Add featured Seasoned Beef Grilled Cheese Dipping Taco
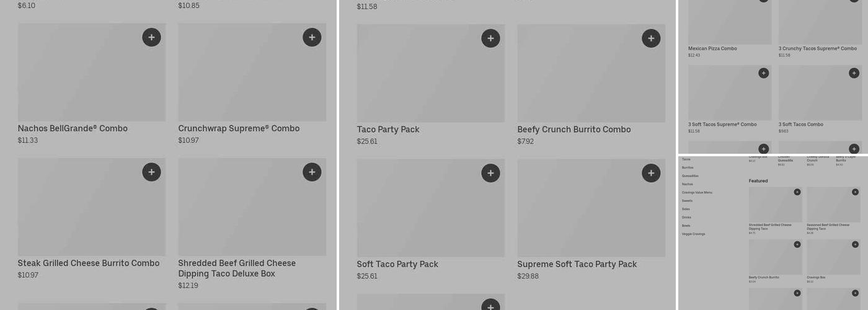Viewport: 868px width, 310px height. (x=855, y=192)
